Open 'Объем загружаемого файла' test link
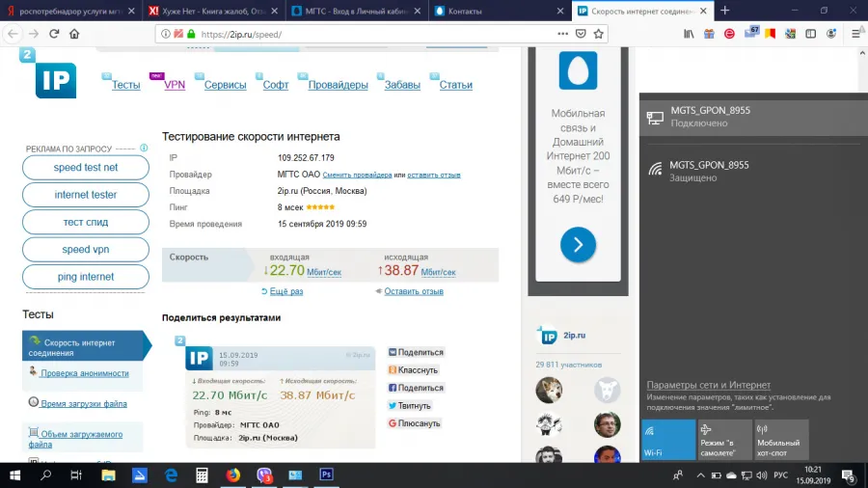This screenshot has height=488, width=868. click(75, 439)
